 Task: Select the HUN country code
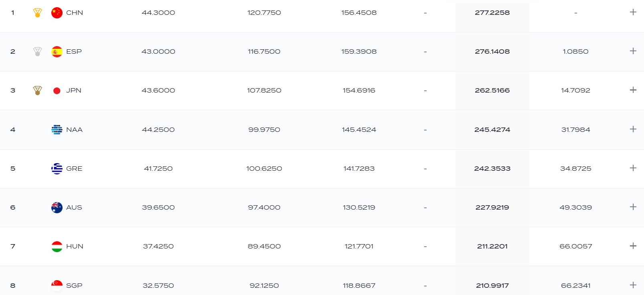pyautogui.click(x=75, y=247)
